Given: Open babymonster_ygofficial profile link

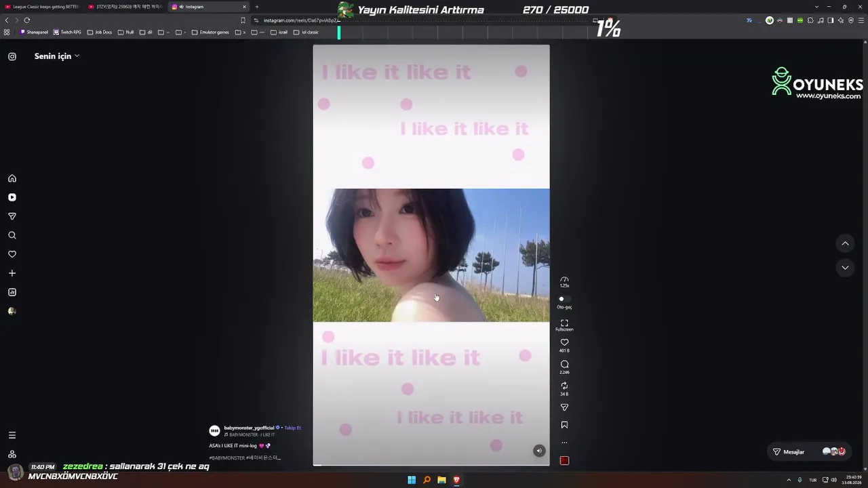Looking at the screenshot, I should point(249,428).
